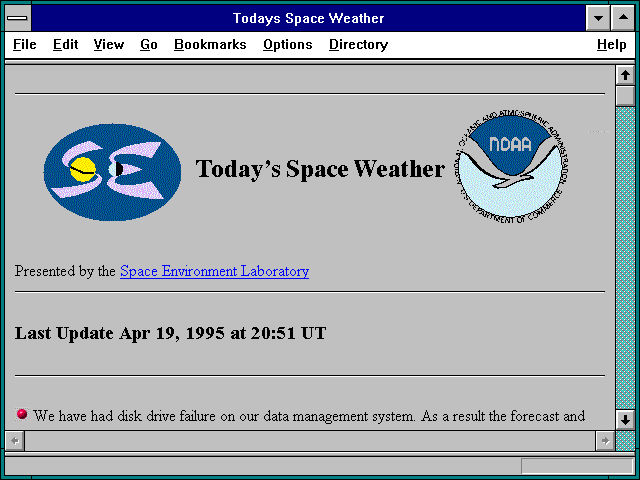The image size is (640, 480).
Task: Click the vertical scrollbar up arrow
Action: pos(625,75)
